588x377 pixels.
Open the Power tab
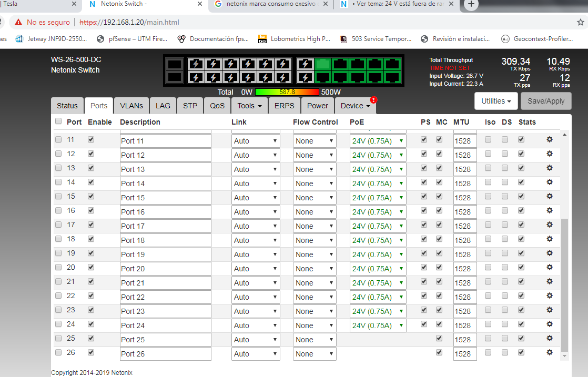[x=317, y=106]
